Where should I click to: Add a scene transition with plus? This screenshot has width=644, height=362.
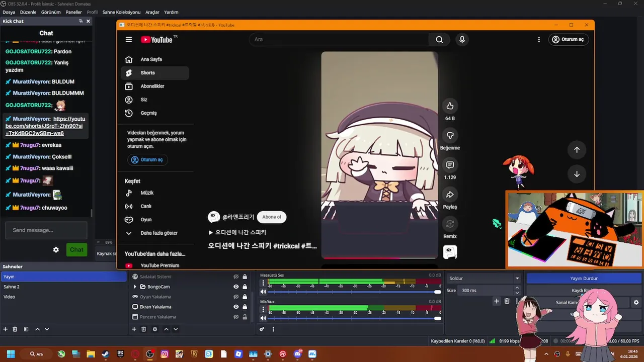497,301
